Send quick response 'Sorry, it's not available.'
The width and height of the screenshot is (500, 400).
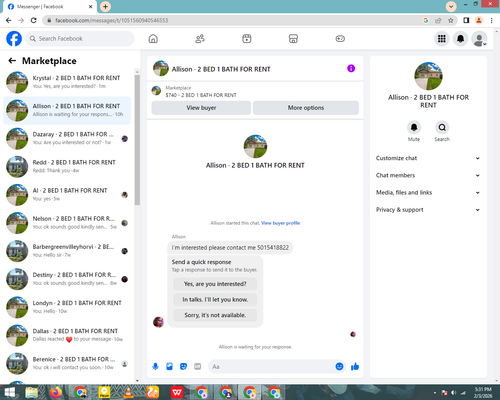(x=215, y=315)
